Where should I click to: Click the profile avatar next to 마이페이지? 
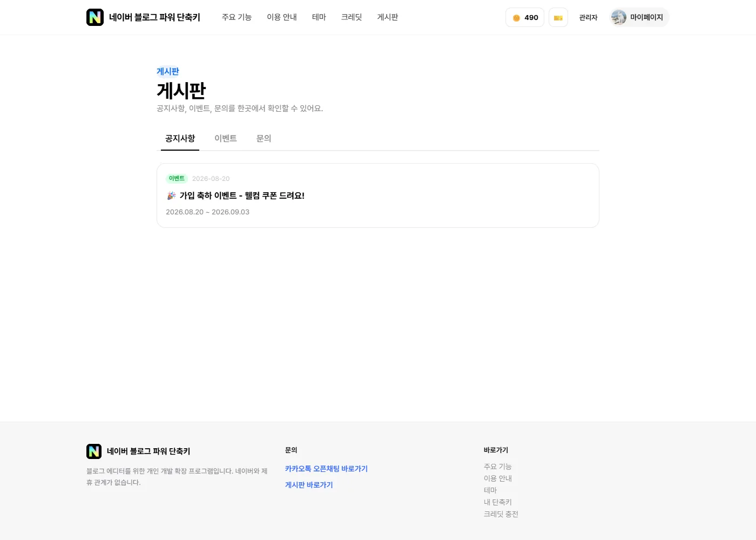[x=619, y=17]
